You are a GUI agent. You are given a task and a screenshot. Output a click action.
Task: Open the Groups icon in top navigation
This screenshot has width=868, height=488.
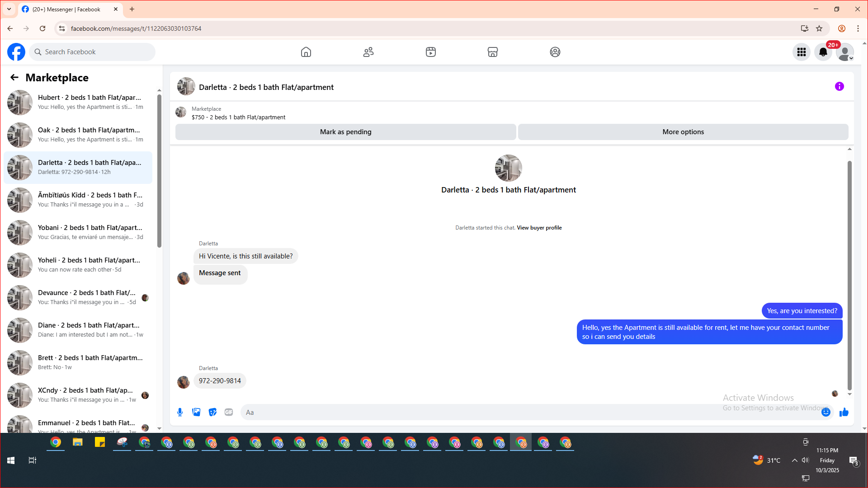tap(555, 52)
